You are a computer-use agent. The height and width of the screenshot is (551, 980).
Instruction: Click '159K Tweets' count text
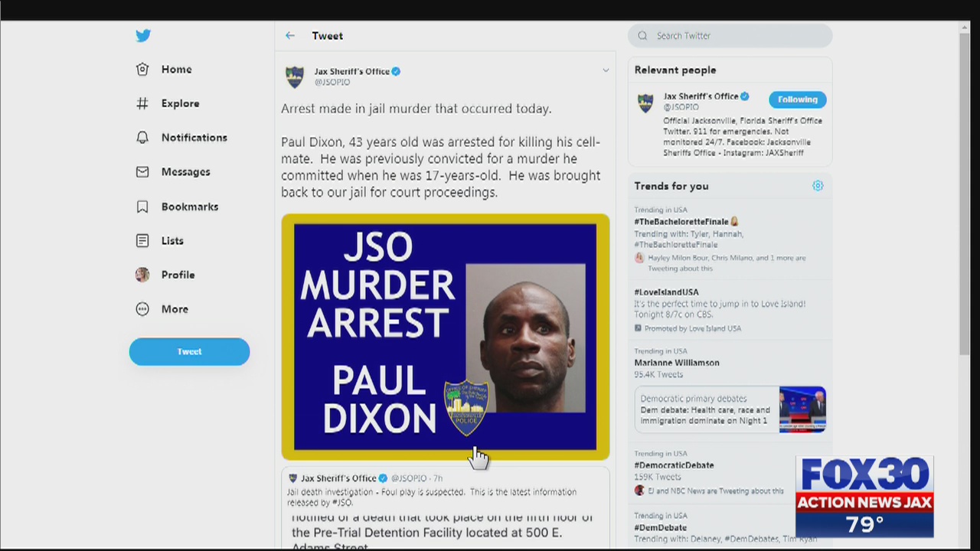(x=658, y=477)
